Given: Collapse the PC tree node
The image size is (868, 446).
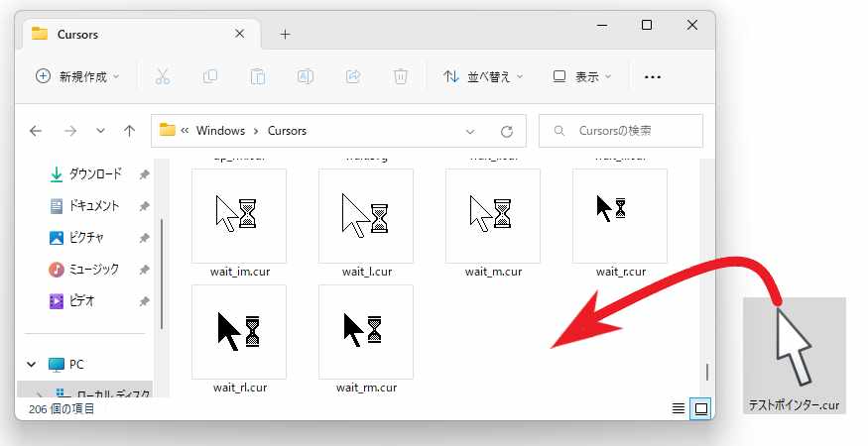Looking at the screenshot, I should point(32,364).
